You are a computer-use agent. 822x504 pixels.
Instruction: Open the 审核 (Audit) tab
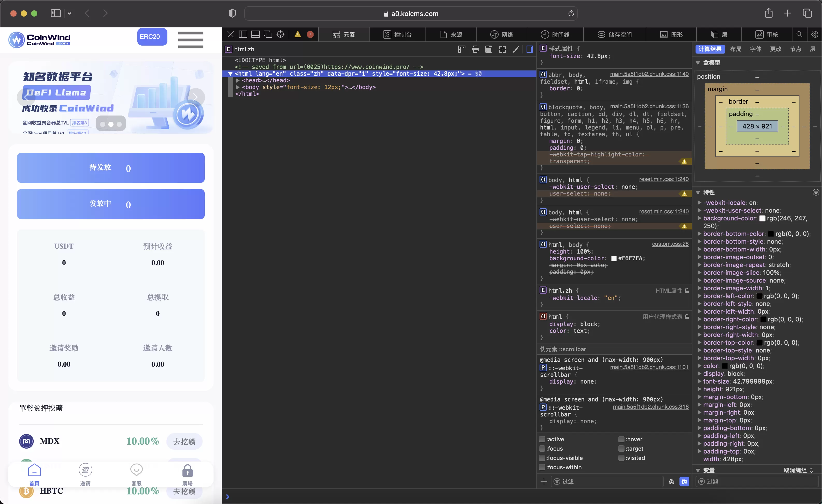pyautogui.click(x=767, y=35)
